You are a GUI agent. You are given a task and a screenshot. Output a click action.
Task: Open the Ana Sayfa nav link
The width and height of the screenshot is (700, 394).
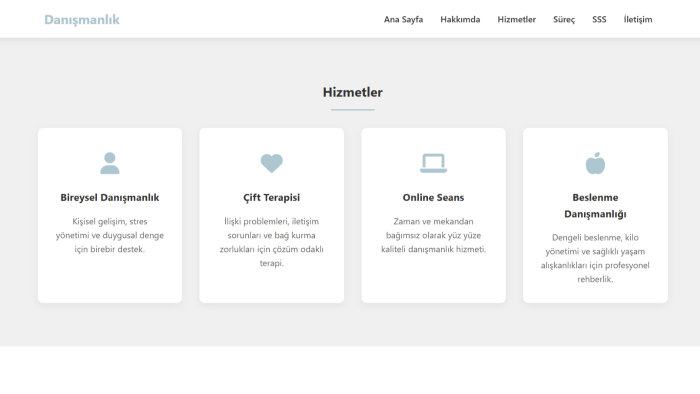click(403, 19)
